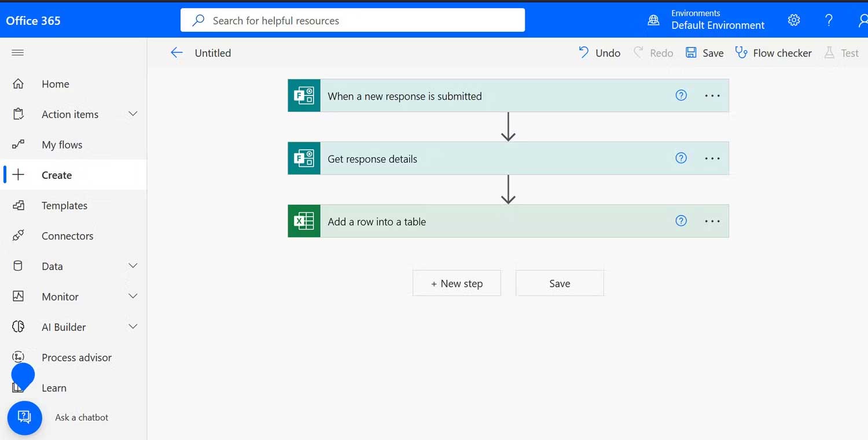Viewport: 868px width, 440px height.
Task: Click the Flow checker icon
Action: point(742,52)
